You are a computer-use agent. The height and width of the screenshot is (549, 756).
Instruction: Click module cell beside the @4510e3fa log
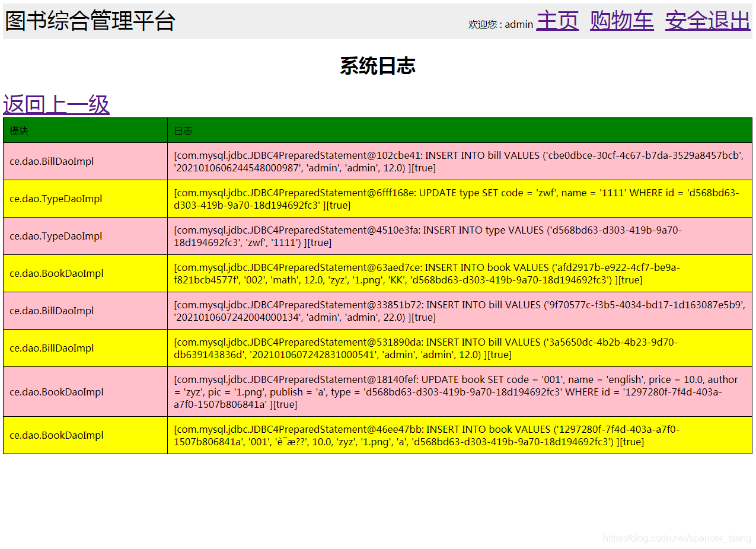(85, 236)
